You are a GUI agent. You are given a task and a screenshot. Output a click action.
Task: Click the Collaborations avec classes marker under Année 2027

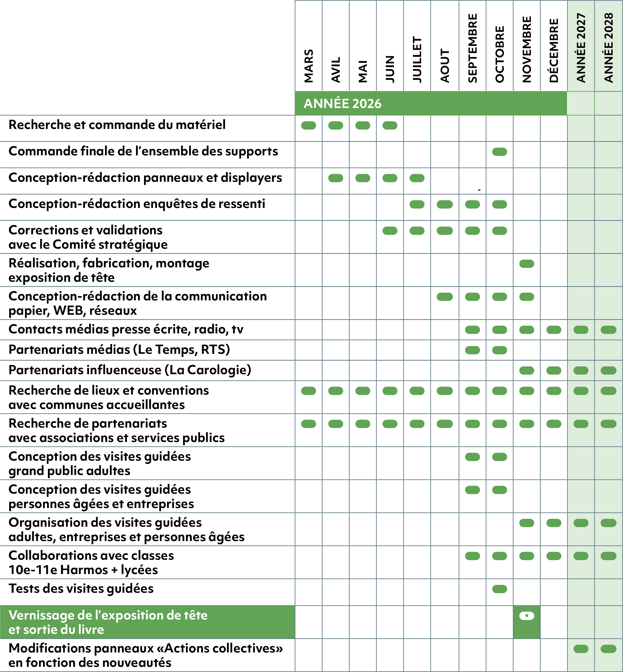[x=581, y=556]
